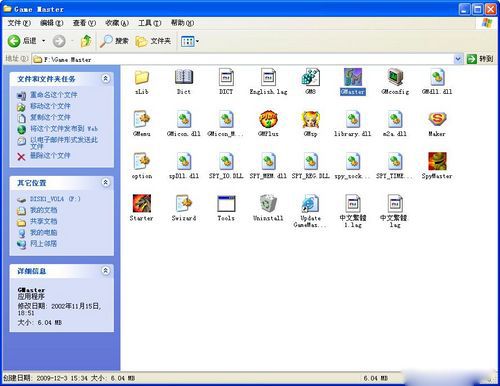This screenshot has width=500, height=386.
Task: Click Move this file link
Action: pyautogui.click(x=50, y=106)
